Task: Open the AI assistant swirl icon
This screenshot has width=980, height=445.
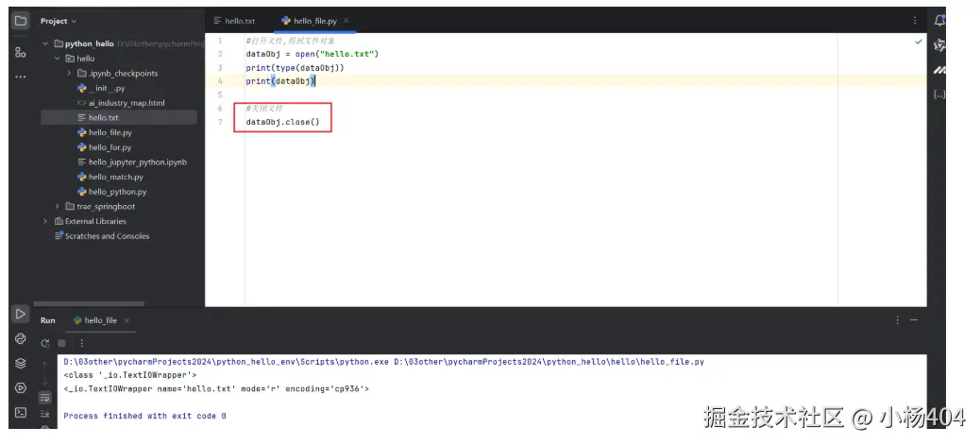Action: (x=939, y=45)
